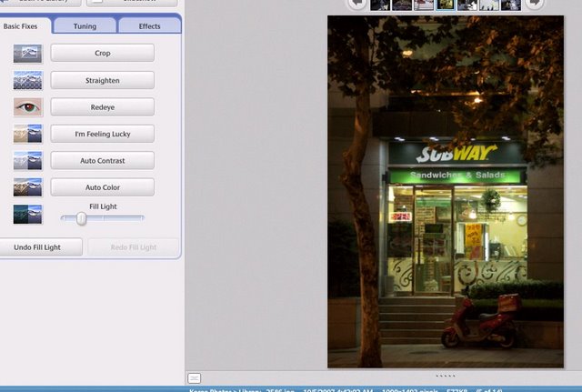The height and width of the screenshot is (392, 582).
Task: Apply Auto Color
Action: [103, 187]
